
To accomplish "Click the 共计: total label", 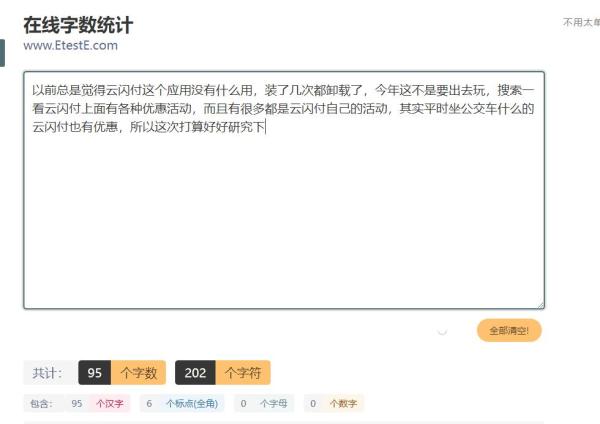I will click(x=47, y=373).
